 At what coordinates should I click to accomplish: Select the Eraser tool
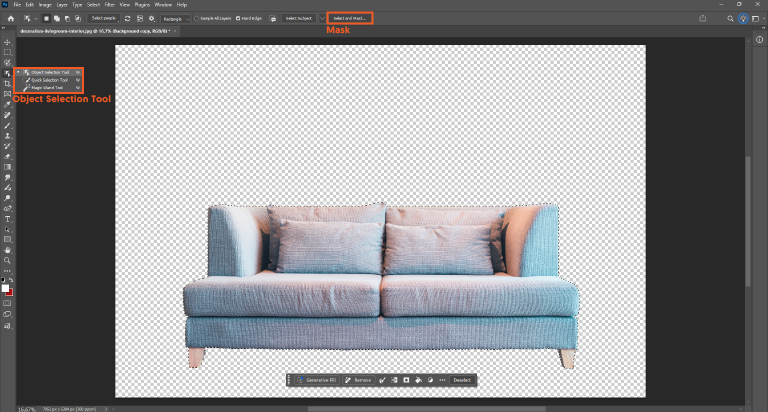pos(7,157)
